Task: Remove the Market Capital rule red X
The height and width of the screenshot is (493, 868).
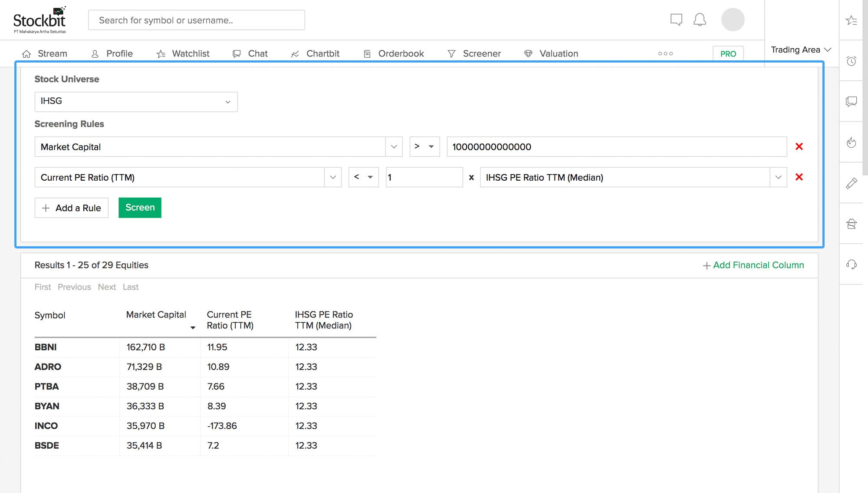Action: tap(799, 146)
